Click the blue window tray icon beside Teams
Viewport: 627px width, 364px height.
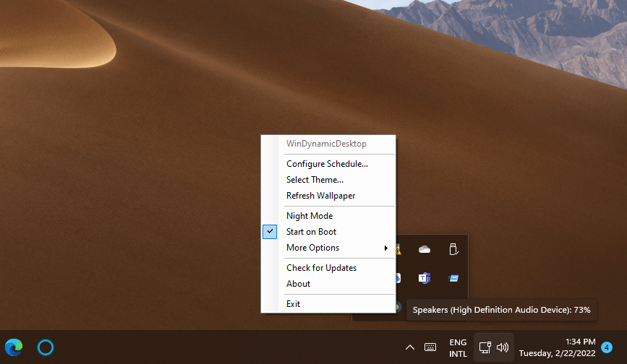point(453,278)
